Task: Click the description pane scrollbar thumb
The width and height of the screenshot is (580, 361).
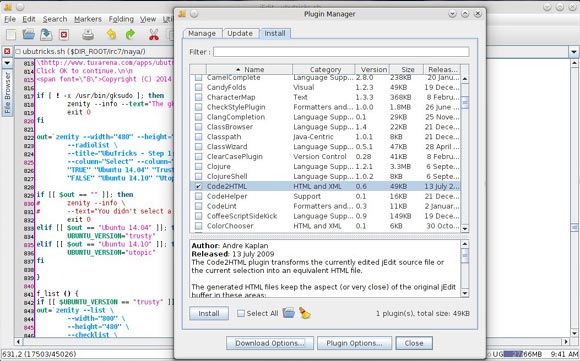Action: click(465, 255)
